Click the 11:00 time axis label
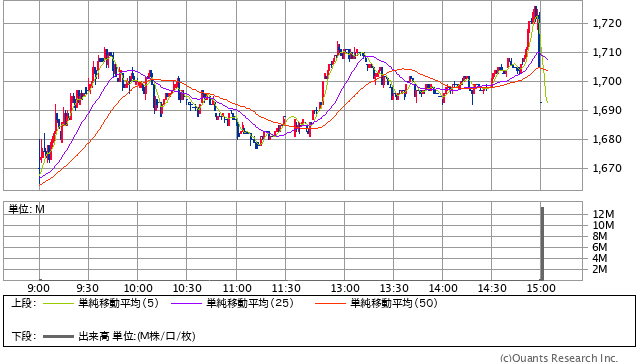638x362 pixels. tap(237, 288)
